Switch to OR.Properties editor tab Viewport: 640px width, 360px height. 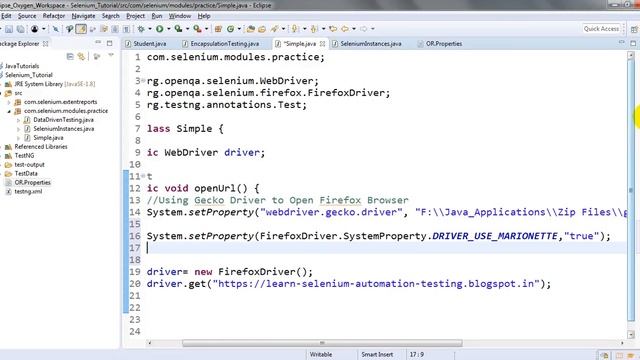(444, 44)
